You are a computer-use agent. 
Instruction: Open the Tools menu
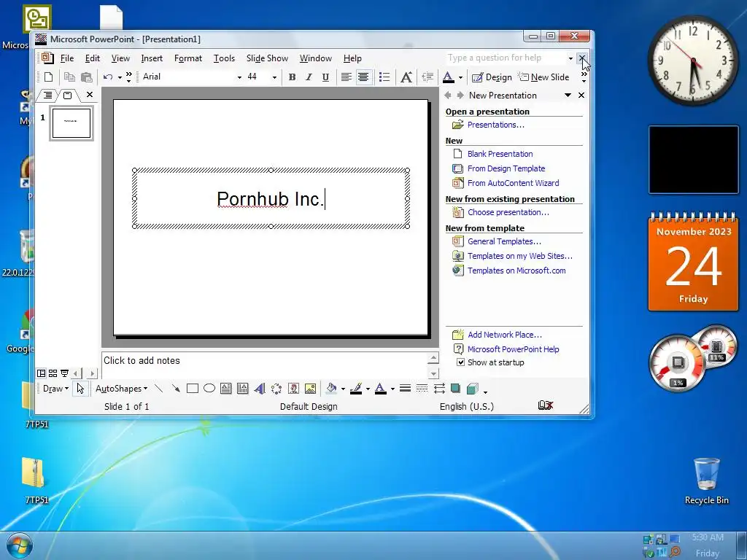click(x=224, y=58)
